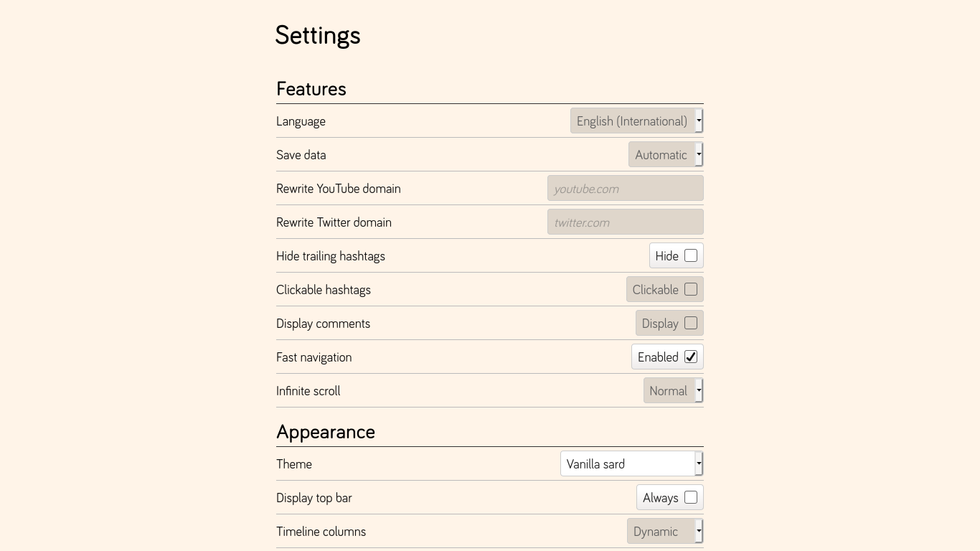Toggle the Display top bar Always checkbox
Viewport: 980px width, 551px height.
tap(691, 497)
